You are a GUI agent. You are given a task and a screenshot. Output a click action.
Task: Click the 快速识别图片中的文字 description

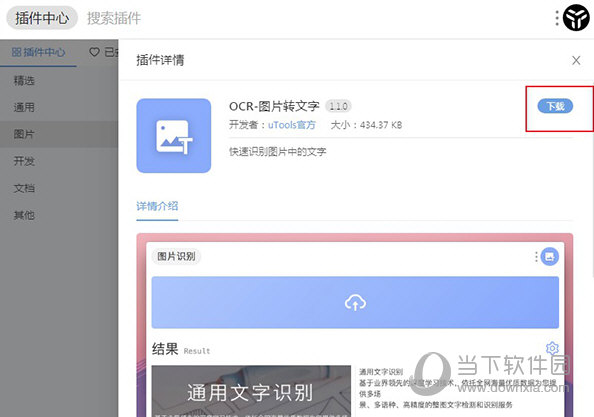(278, 151)
